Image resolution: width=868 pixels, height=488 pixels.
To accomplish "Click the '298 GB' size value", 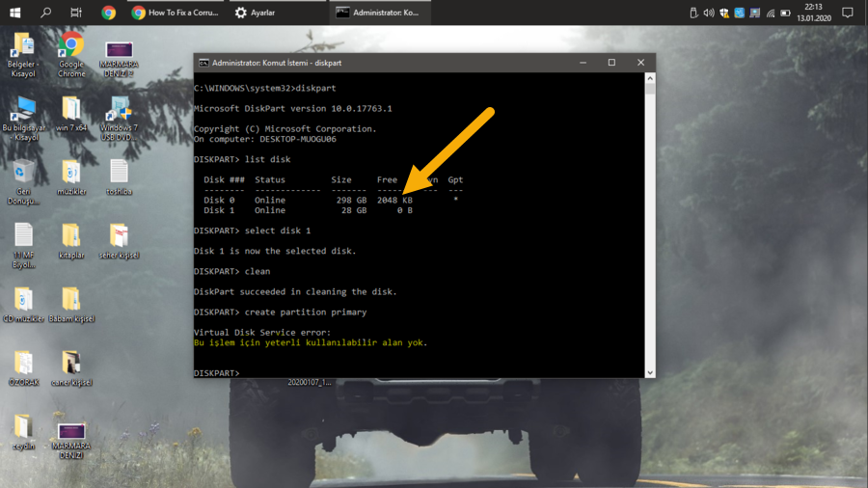I will 351,200.
